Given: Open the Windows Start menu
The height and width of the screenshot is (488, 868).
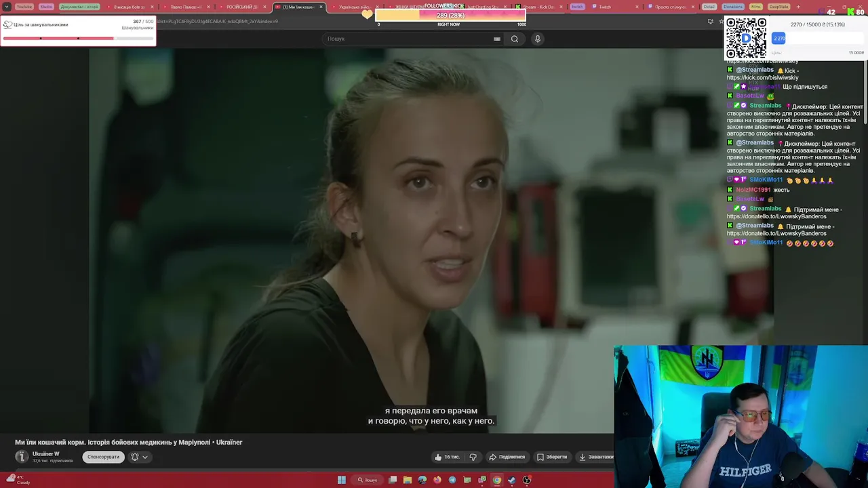Looking at the screenshot, I should point(342,480).
